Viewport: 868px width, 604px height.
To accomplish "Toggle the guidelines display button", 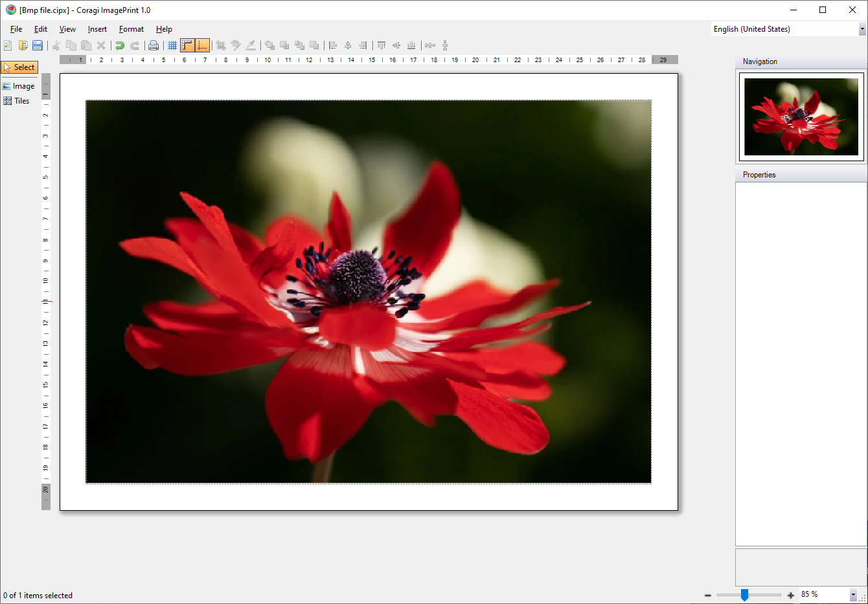I will [202, 45].
